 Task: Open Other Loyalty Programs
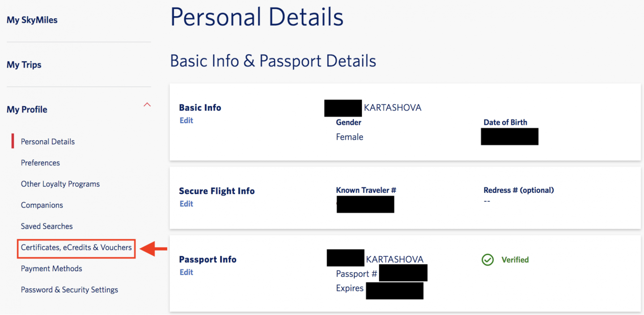(60, 184)
